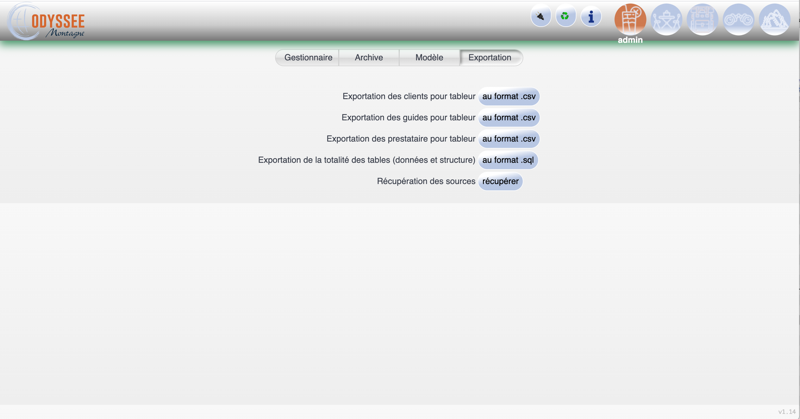Viewport: 800px width, 419px height.
Task: Click the récupérer sources button
Action: 500,182
